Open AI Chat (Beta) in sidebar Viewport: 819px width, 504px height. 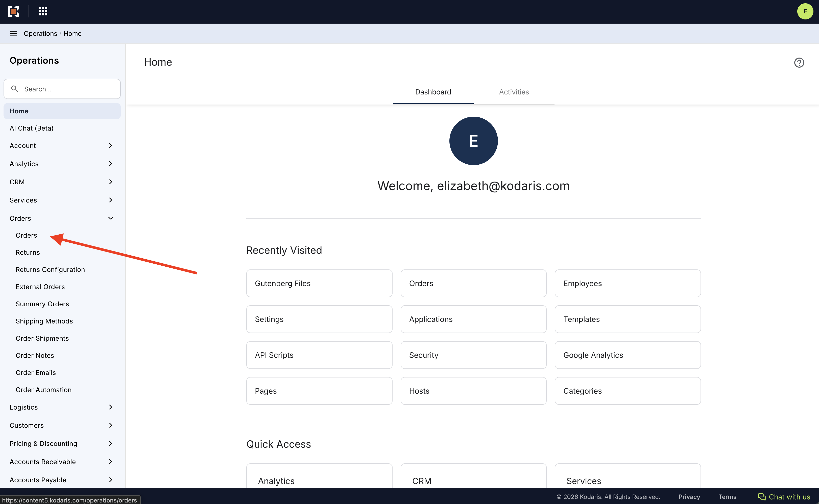(31, 128)
